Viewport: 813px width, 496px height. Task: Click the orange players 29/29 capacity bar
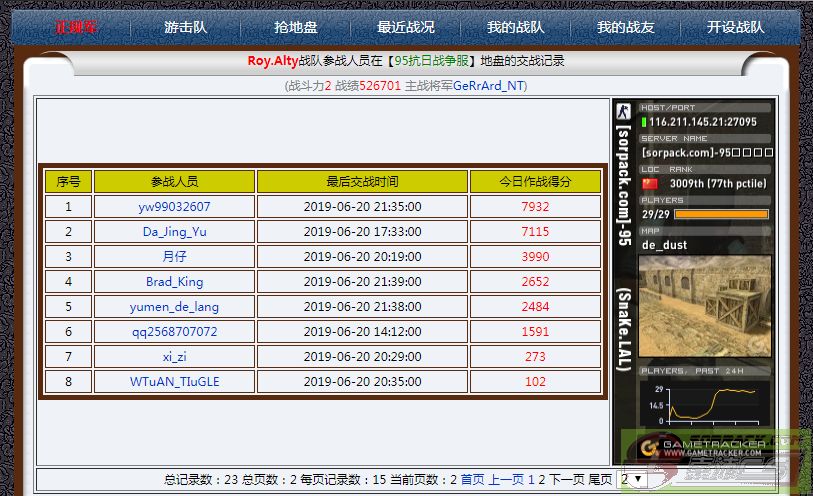pyautogui.click(x=720, y=214)
